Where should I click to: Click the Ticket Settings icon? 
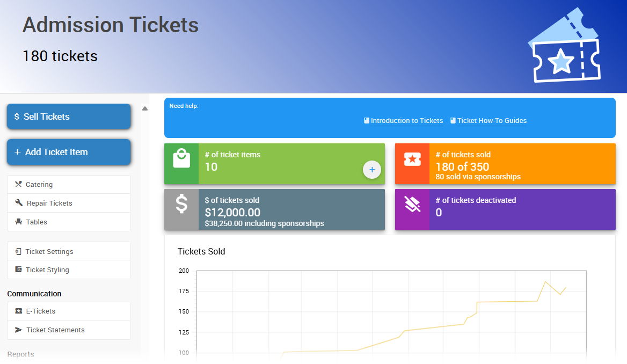point(17,251)
